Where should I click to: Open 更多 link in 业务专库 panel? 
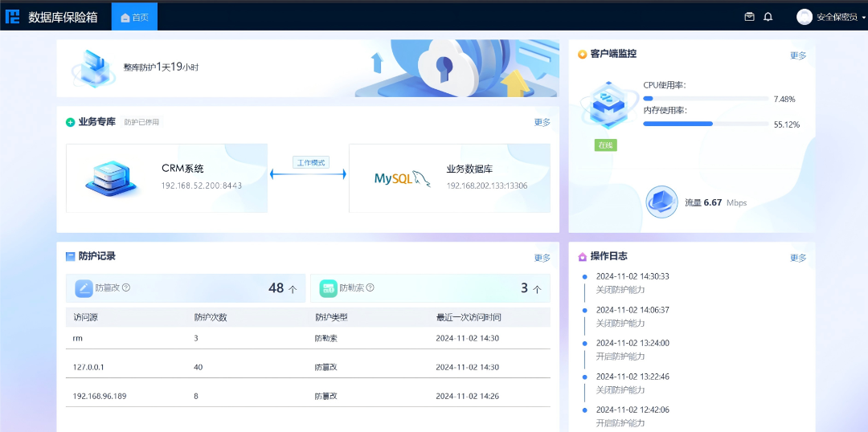[542, 122]
